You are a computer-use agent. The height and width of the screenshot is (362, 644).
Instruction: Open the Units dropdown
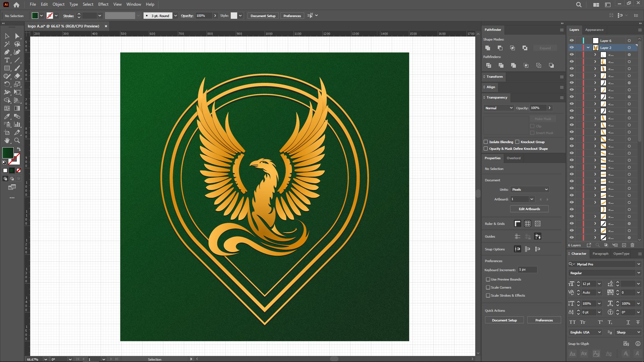[529, 189]
